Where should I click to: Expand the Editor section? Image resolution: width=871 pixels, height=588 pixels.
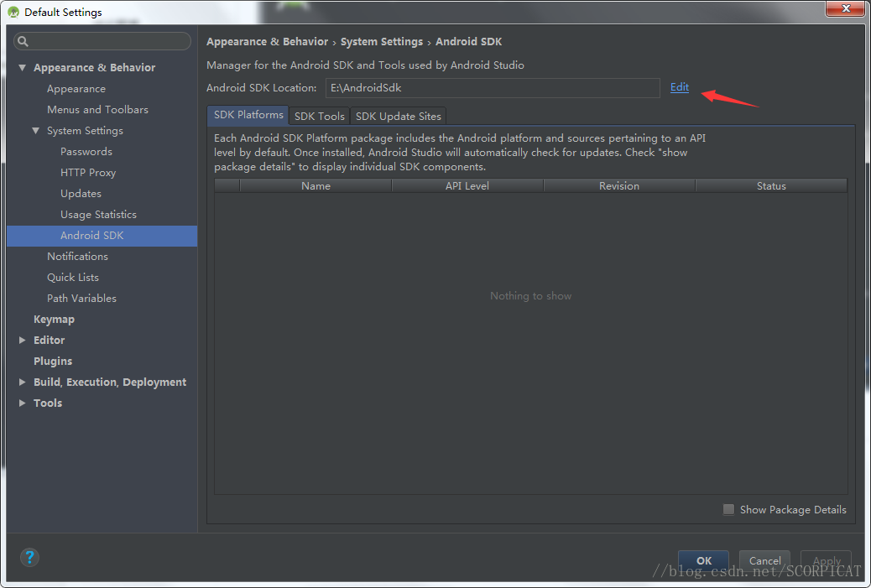pos(22,340)
